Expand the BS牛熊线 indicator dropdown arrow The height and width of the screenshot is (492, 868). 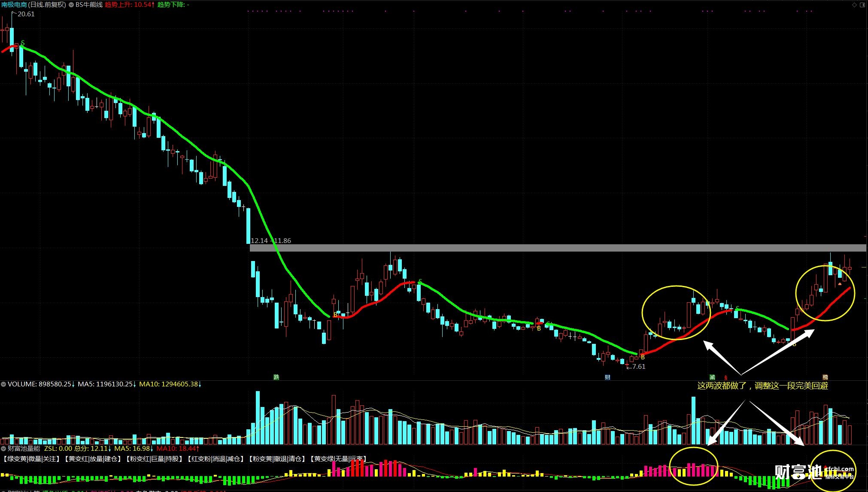[72, 5]
